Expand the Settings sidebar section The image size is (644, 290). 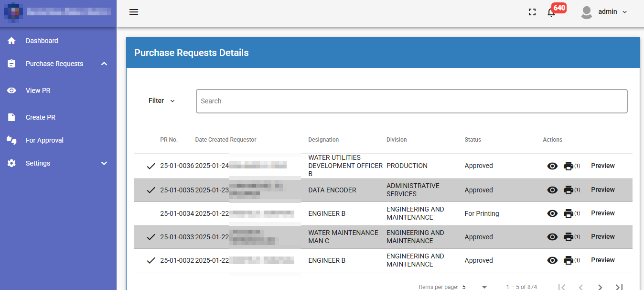(x=57, y=163)
